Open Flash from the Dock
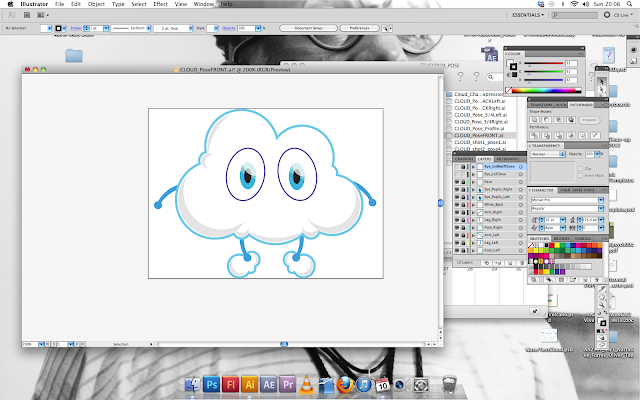640x400 pixels. pos(231,384)
